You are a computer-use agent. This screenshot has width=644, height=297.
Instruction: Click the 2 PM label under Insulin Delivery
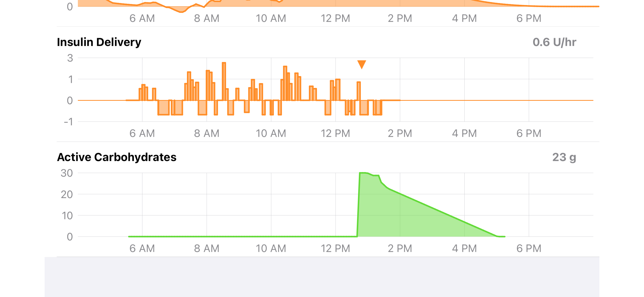coord(400,133)
